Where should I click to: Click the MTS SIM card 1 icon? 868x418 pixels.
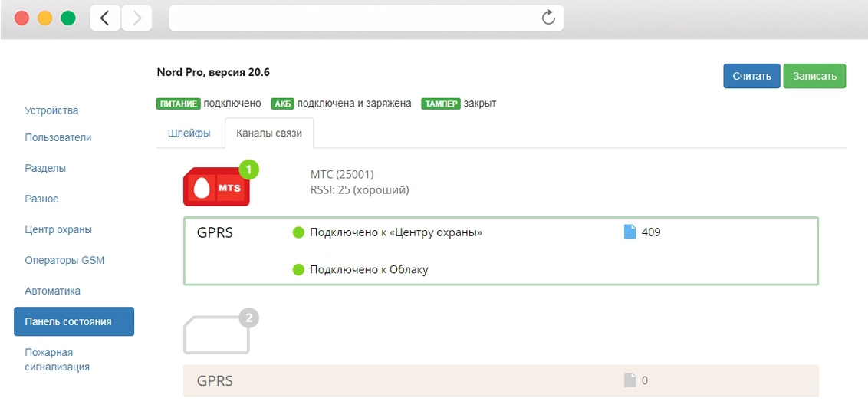point(217,187)
